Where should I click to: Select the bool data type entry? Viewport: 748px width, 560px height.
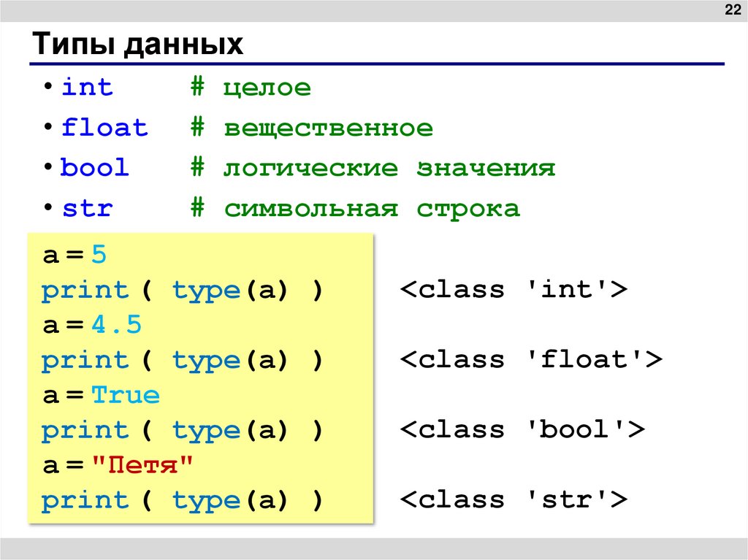94,167
